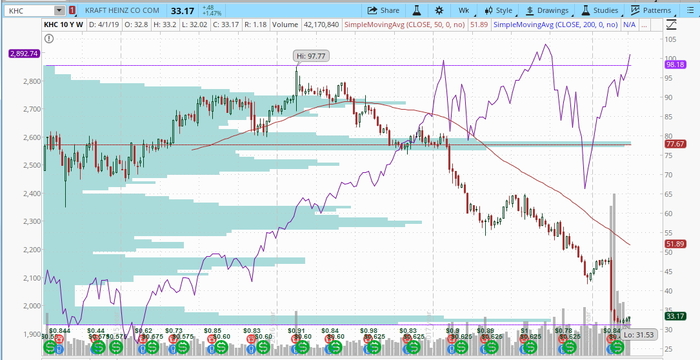Click the green 33.17 last price tag
Viewport: 700px width, 360px height.
click(675, 316)
